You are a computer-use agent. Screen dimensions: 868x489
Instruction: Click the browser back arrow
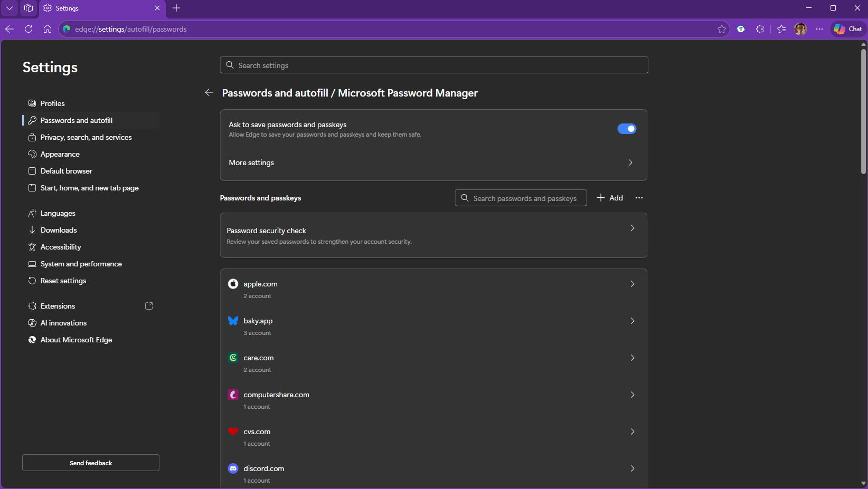pos(9,29)
